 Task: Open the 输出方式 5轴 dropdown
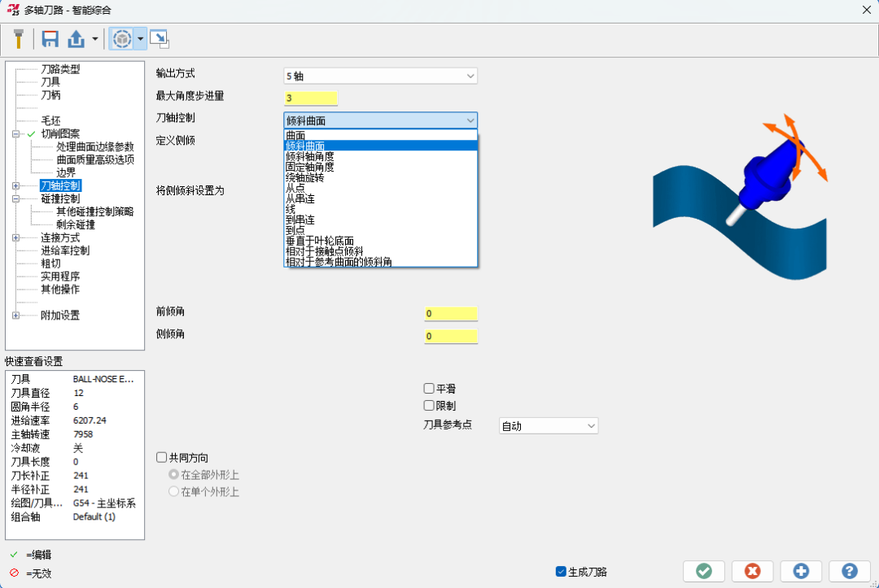coord(381,76)
